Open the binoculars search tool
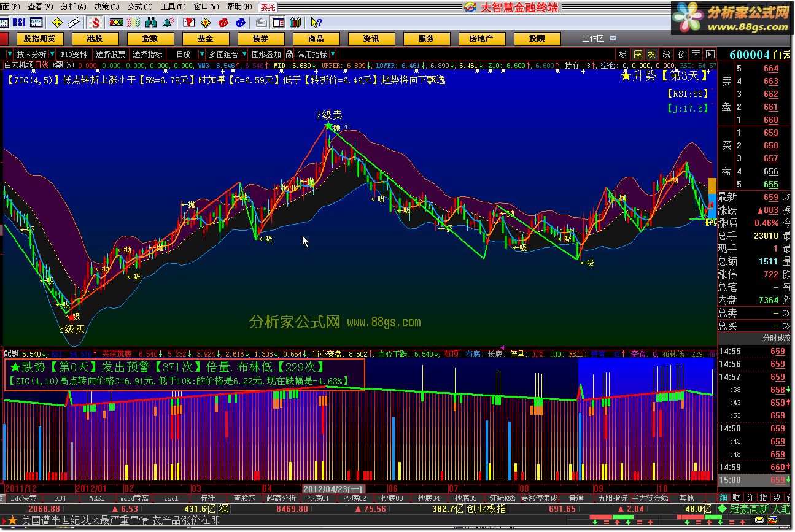 pos(151,23)
